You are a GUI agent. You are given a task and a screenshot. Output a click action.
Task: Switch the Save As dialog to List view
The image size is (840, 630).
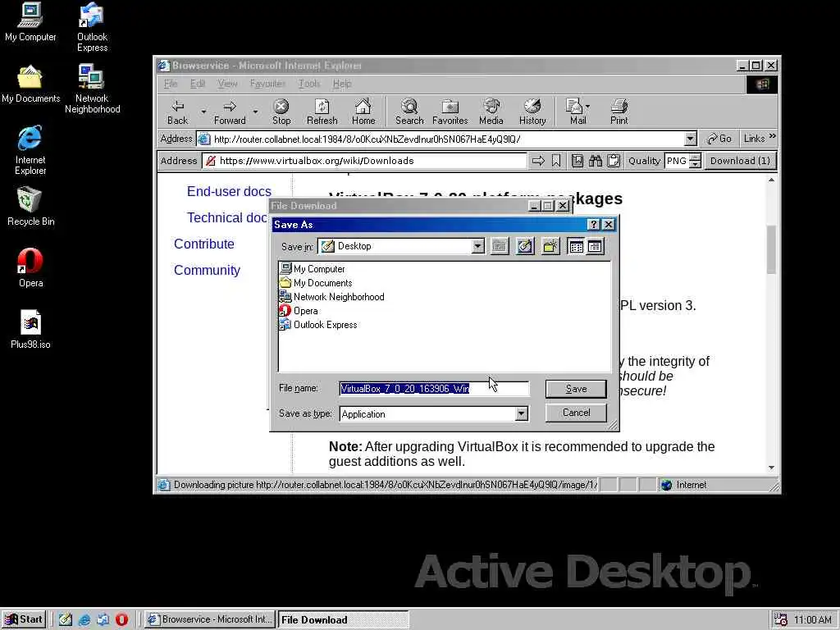point(577,246)
